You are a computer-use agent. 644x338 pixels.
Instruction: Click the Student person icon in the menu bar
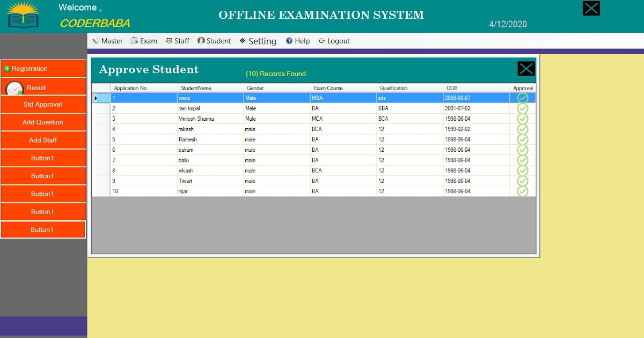point(200,40)
